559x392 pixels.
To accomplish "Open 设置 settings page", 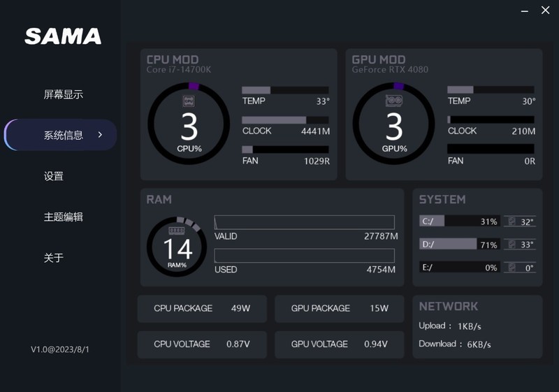I will pos(54,176).
